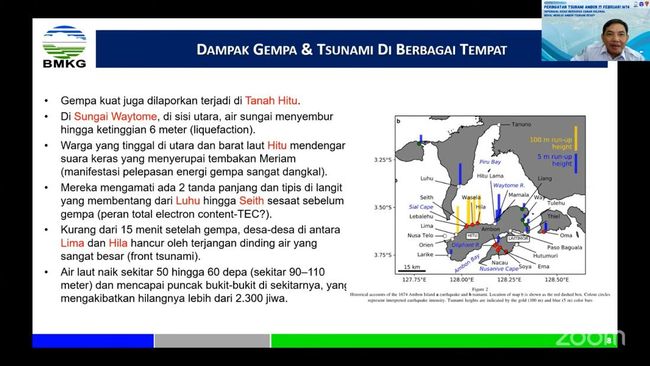Image resolution: width=650 pixels, height=366 pixels.
Task: Click the '2.300 jiwa' text in the last bullet
Action: pyautogui.click(x=261, y=298)
